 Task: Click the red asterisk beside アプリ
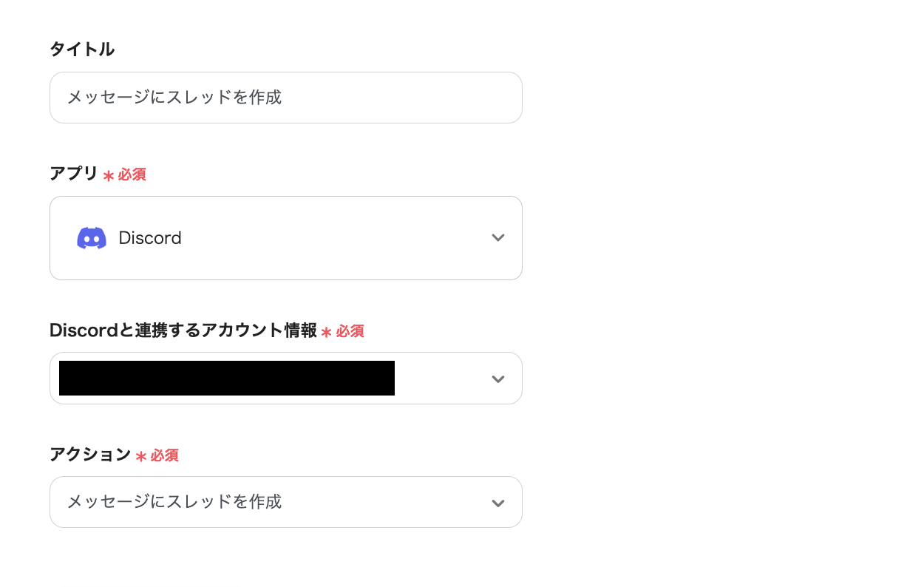coord(109,176)
